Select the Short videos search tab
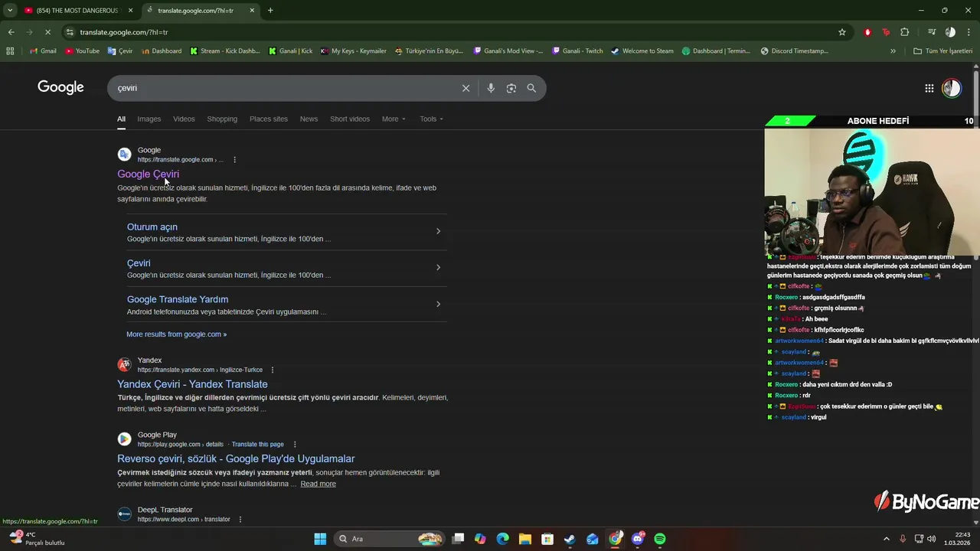 [x=350, y=119]
